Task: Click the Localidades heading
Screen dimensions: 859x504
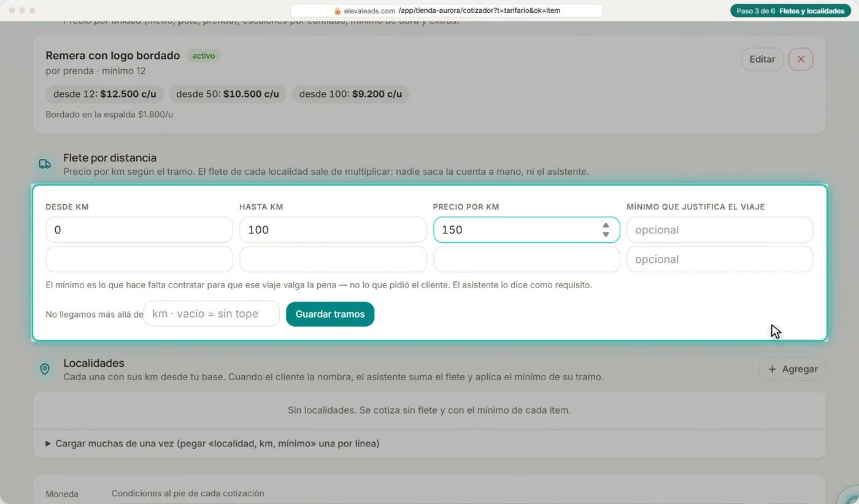Action: (x=94, y=363)
